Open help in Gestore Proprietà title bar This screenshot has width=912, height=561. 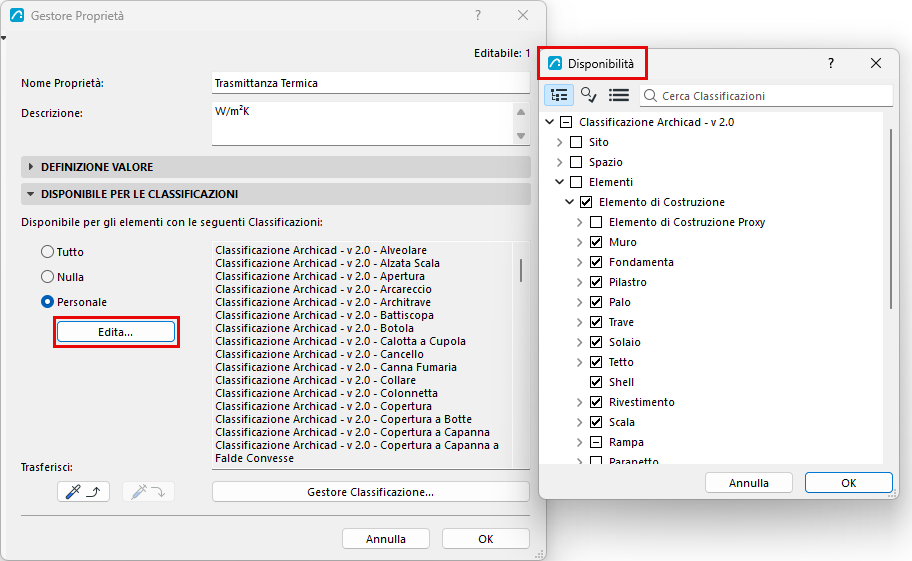(x=478, y=16)
